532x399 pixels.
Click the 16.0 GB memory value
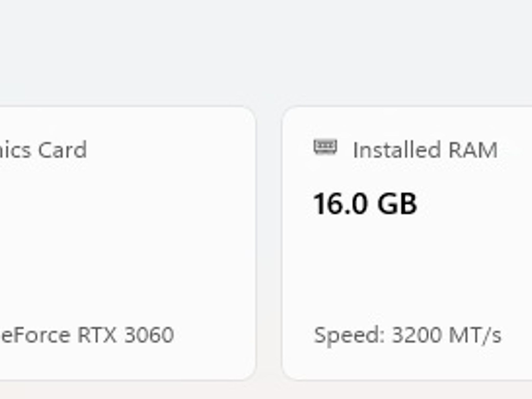[365, 204]
